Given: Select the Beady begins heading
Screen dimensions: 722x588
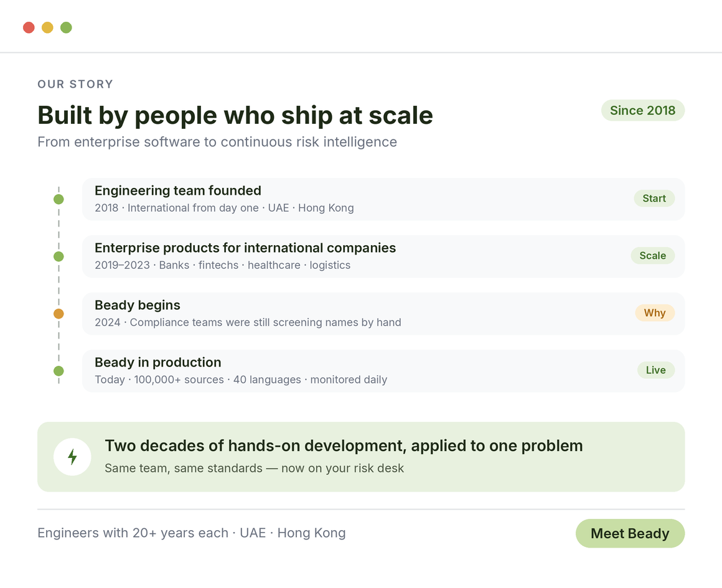Looking at the screenshot, I should (x=137, y=306).
